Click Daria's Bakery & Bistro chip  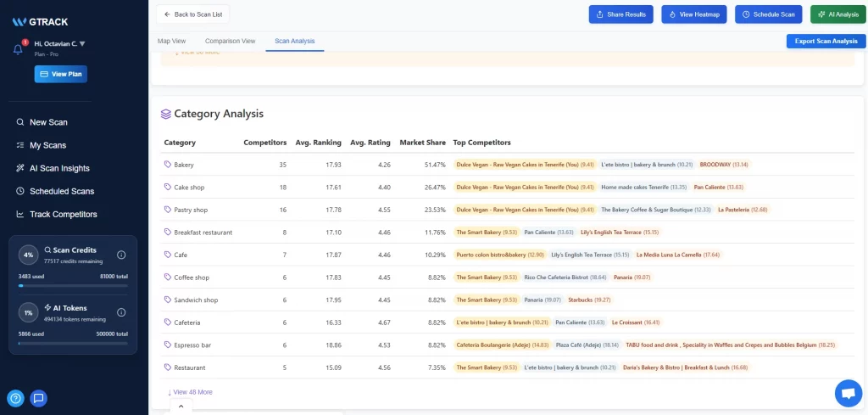tap(685, 367)
